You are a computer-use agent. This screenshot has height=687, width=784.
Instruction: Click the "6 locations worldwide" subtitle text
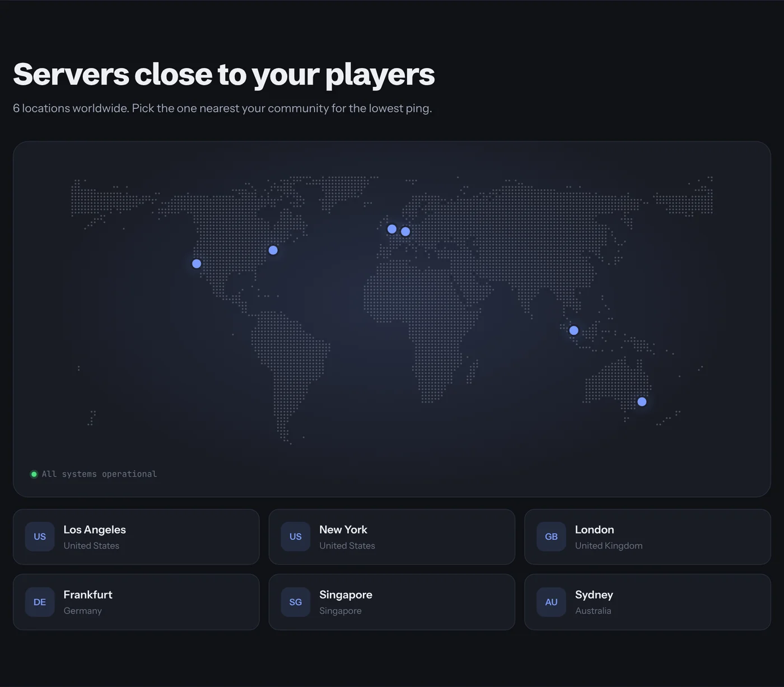pyautogui.click(x=222, y=109)
